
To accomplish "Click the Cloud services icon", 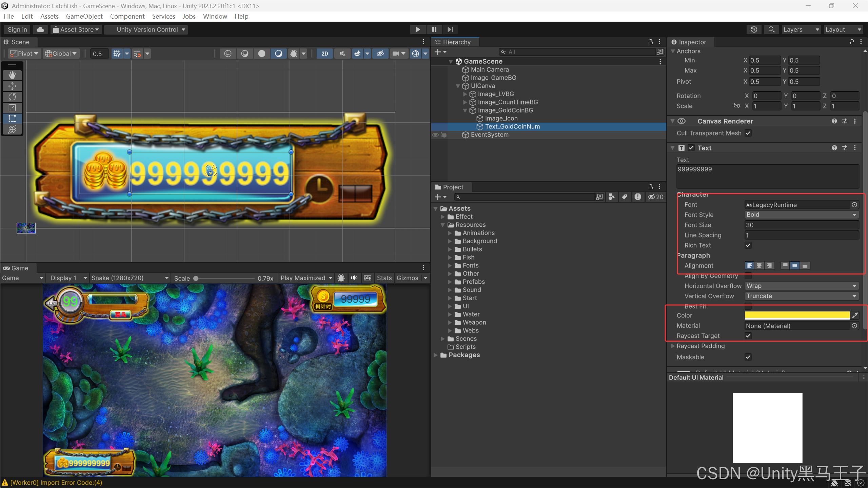I will coord(40,29).
